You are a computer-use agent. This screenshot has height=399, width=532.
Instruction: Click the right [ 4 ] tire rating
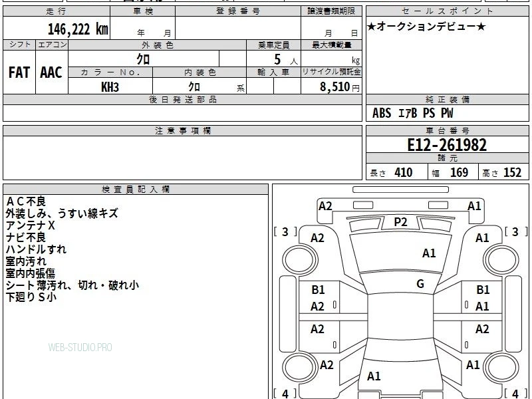[516, 394]
